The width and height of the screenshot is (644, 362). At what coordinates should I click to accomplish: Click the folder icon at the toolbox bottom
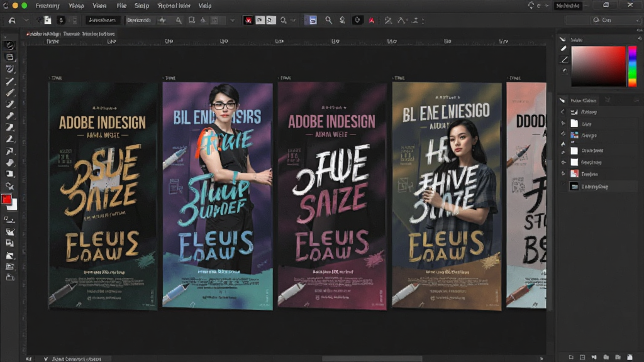click(x=10, y=278)
